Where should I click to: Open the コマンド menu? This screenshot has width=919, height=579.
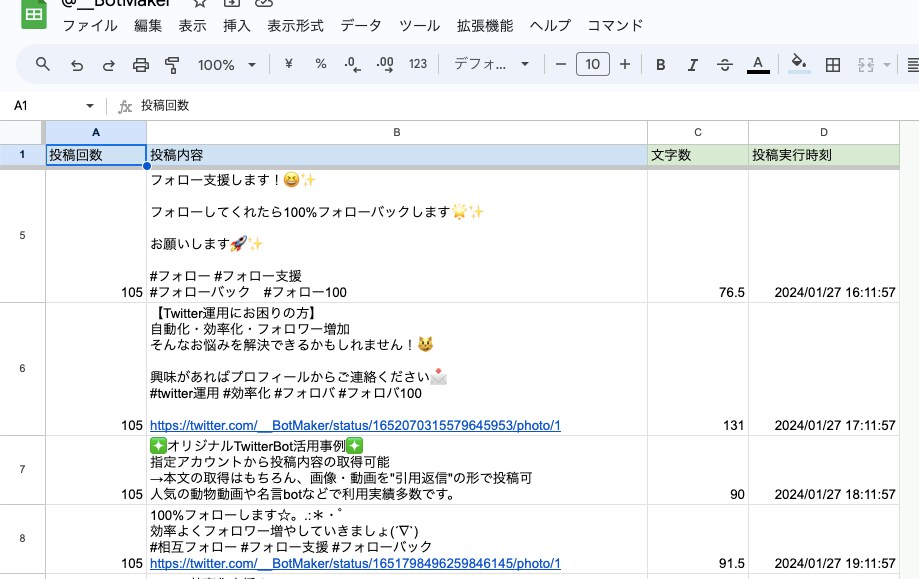click(615, 26)
